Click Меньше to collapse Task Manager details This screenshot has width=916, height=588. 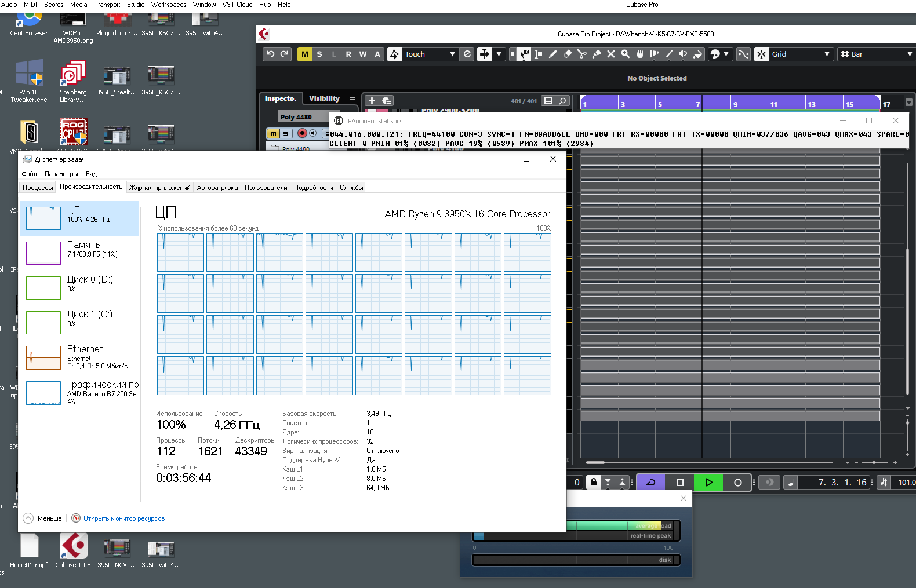(x=42, y=518)
